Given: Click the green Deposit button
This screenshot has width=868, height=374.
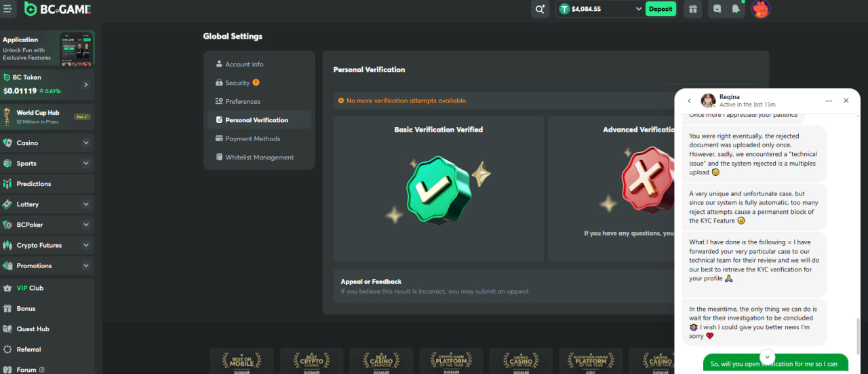Looking at the screenshot, I should click(x=660, y=9).
